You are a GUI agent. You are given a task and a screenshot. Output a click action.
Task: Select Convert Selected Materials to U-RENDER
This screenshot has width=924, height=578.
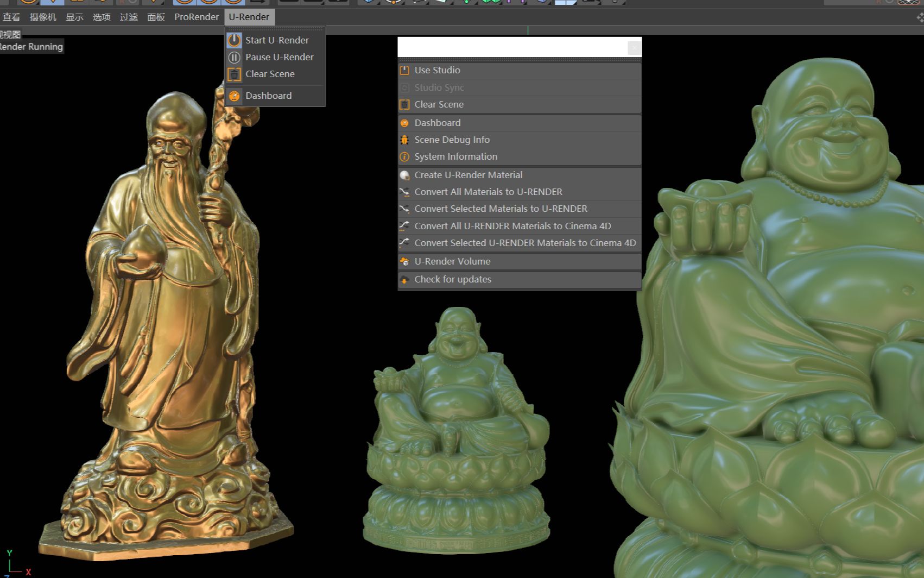point(520,209)
